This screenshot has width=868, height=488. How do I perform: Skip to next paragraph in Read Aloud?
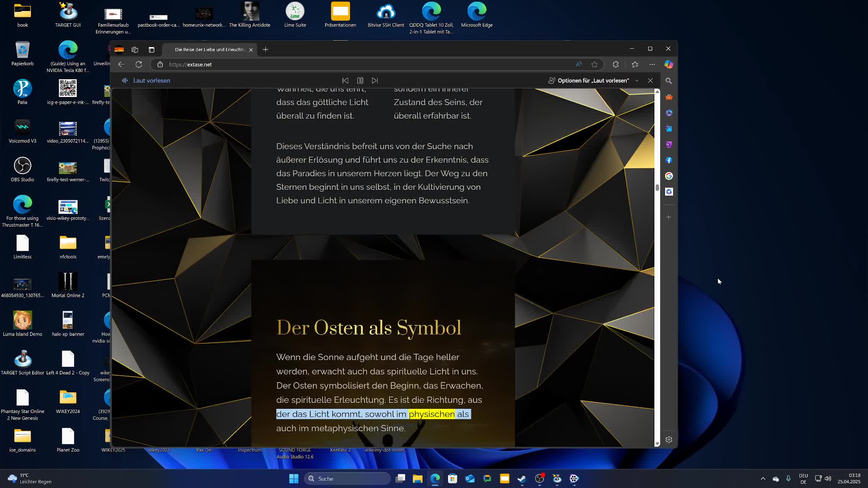click(375, 80)
